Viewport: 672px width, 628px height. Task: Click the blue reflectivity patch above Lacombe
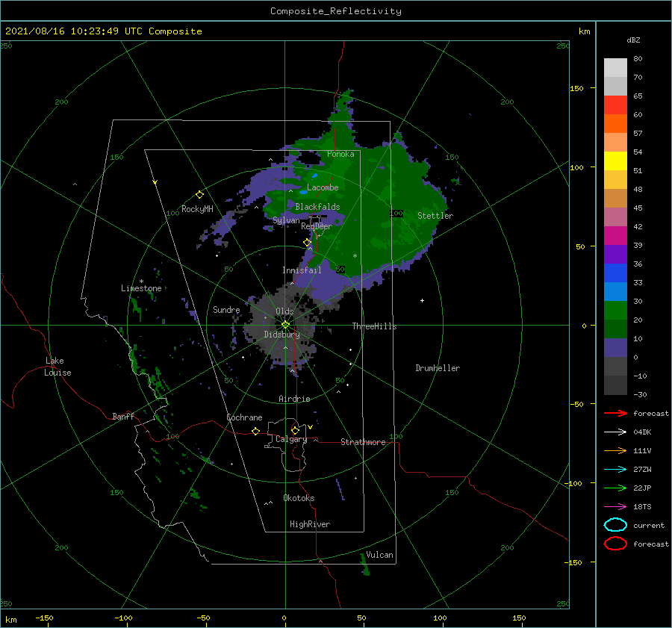[x=314, y=175]
